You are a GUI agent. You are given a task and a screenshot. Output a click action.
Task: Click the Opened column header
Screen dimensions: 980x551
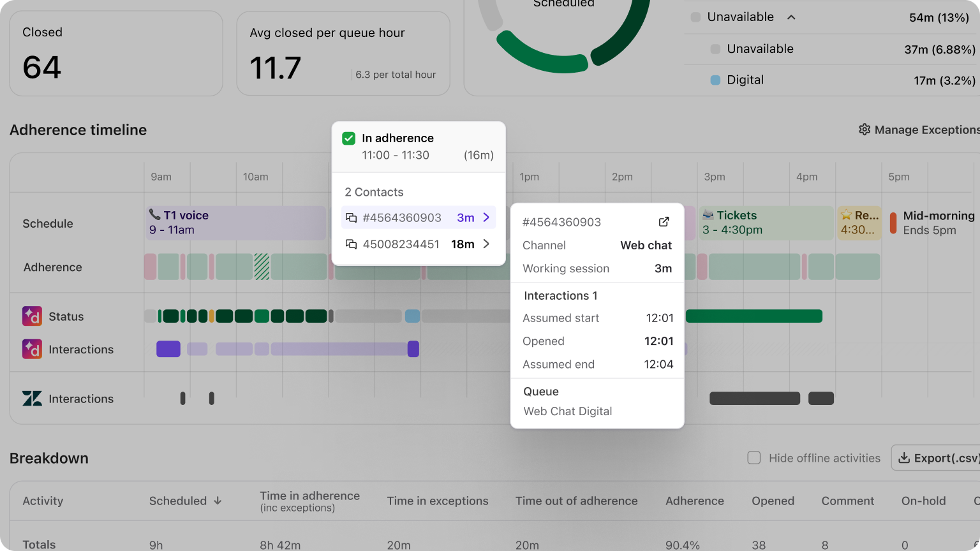pyautogui.click(x=773, y=501)
